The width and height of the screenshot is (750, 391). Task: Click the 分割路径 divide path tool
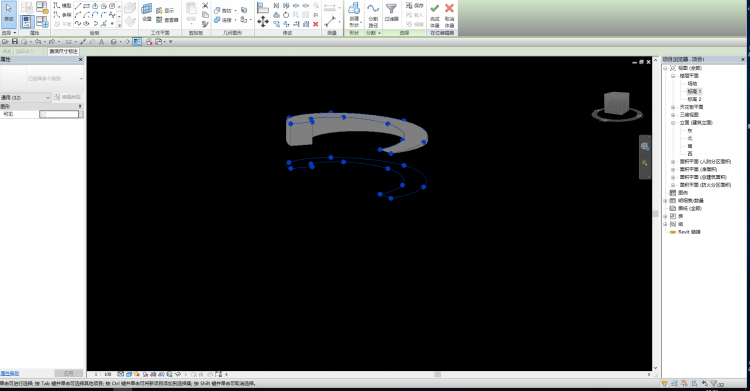point(373,14)
